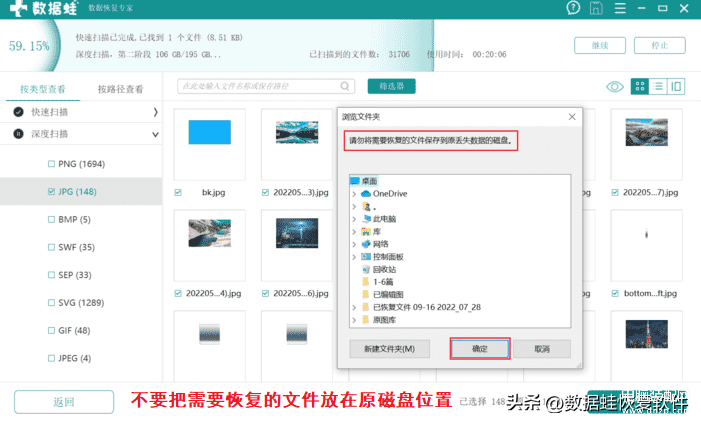Select the 库 library folder icon
701x424 pixels.
(x=366, y=231)
